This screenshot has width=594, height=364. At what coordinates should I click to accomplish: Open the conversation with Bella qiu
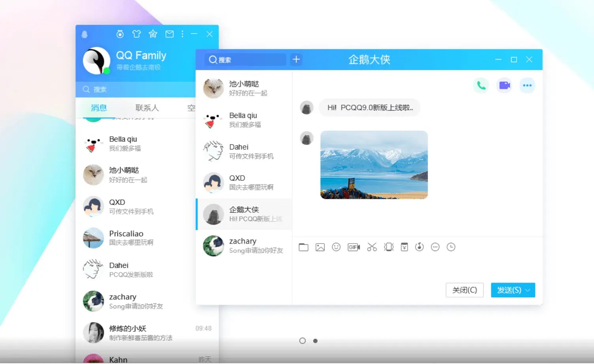(x=244, y=120)
